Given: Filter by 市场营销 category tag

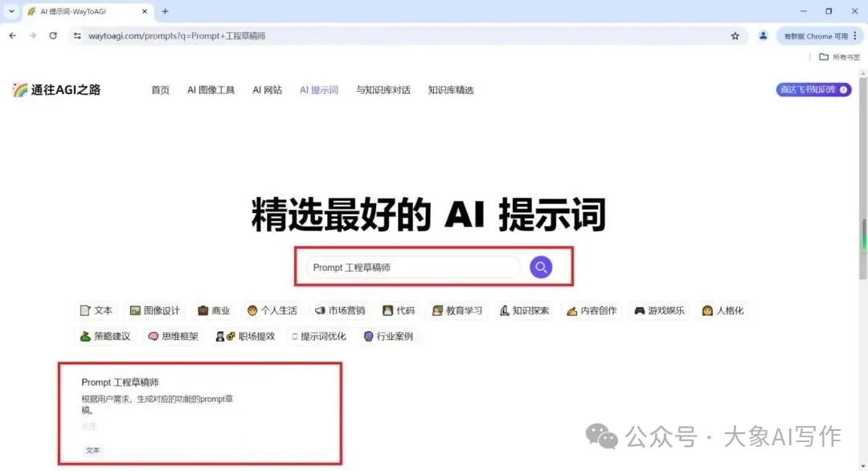Looking at the screenshot, I should click(x=340, y=310).
